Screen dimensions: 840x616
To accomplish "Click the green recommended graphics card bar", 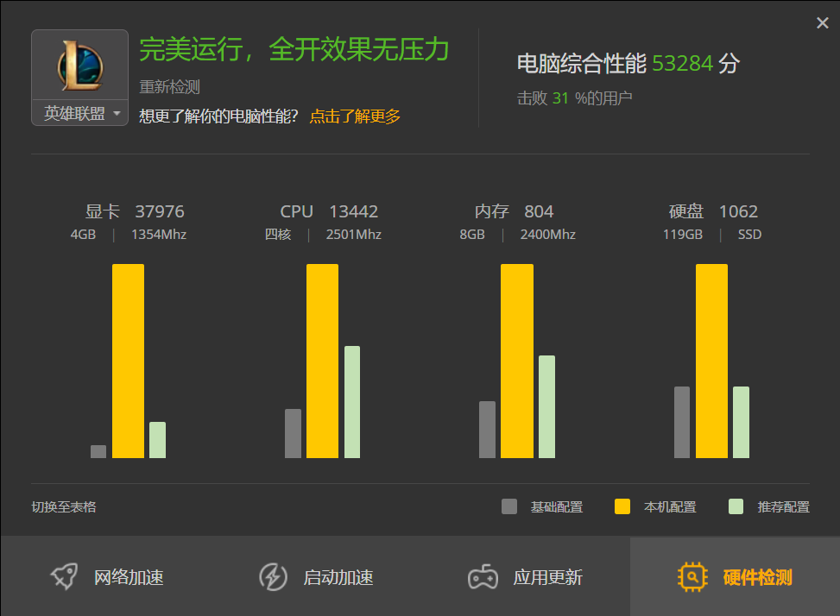I will pos(157,440).
